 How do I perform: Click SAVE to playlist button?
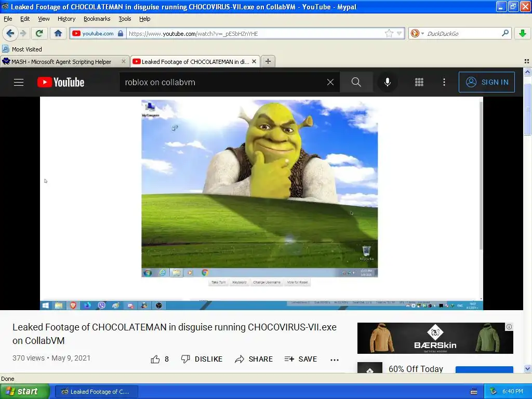[301, 360]
